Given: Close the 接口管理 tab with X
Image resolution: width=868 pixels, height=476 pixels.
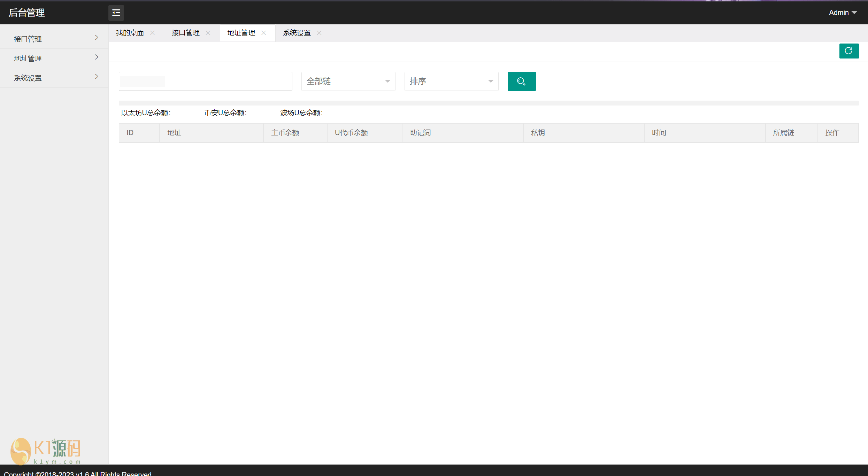Looking at the screenshot, I should (x=208, y=33).
